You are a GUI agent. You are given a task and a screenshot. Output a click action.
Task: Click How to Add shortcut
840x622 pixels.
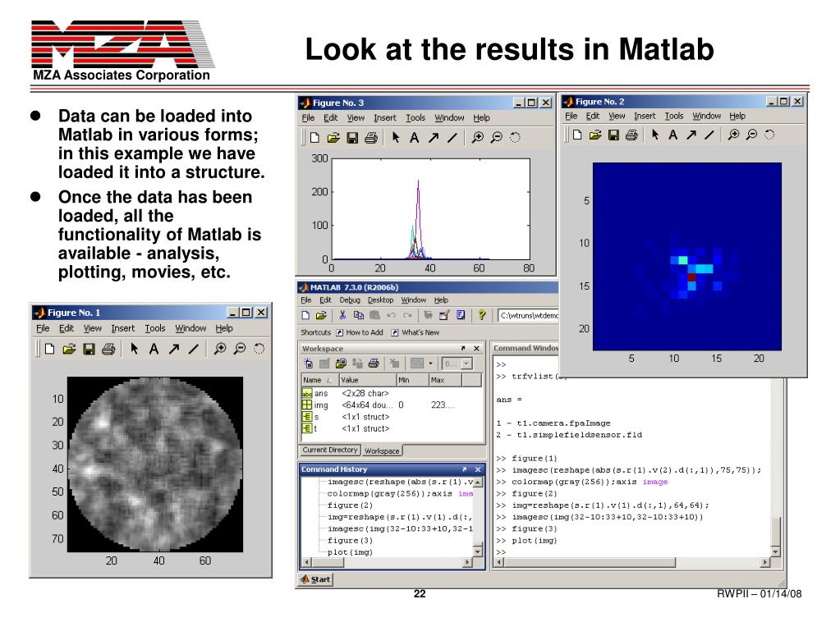(360, 332)
